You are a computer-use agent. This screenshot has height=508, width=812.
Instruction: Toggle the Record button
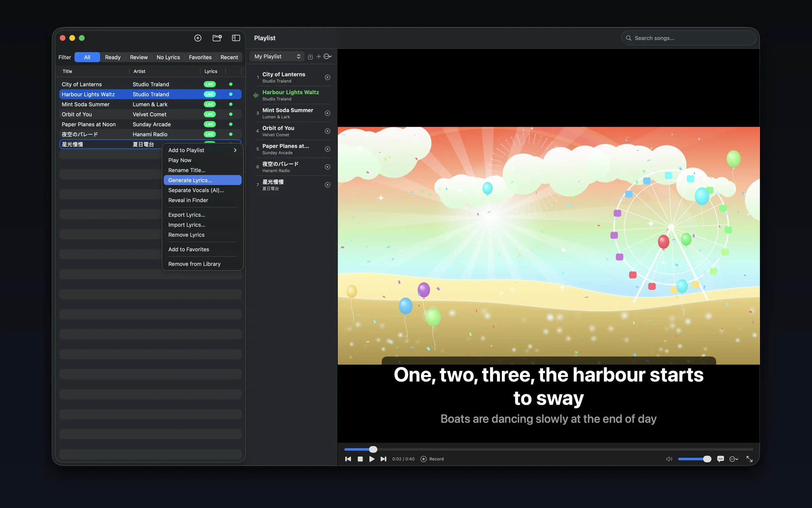(432, 459)
